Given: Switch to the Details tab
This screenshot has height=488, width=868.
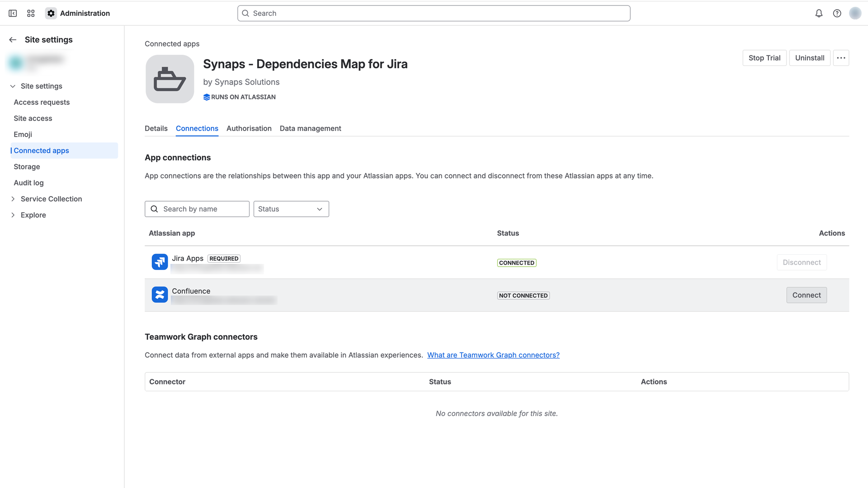Looking at the screenshot, I should [x=156, y=128].
